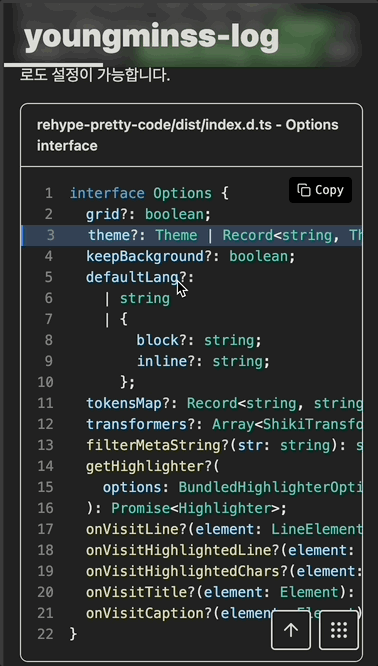Image resolution: width=378 pixels, height=666 pixels.
Task: Click the code block title text
Action: coord(188,135)
